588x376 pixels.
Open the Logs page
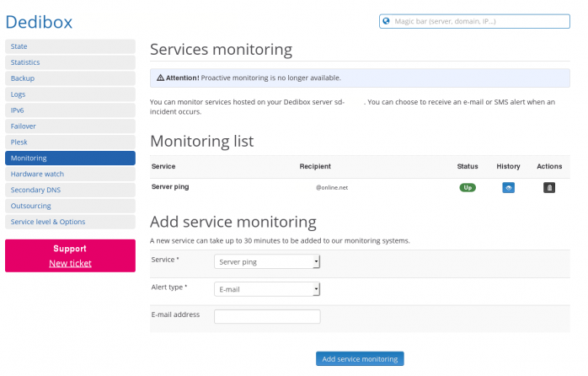point(70,94)
